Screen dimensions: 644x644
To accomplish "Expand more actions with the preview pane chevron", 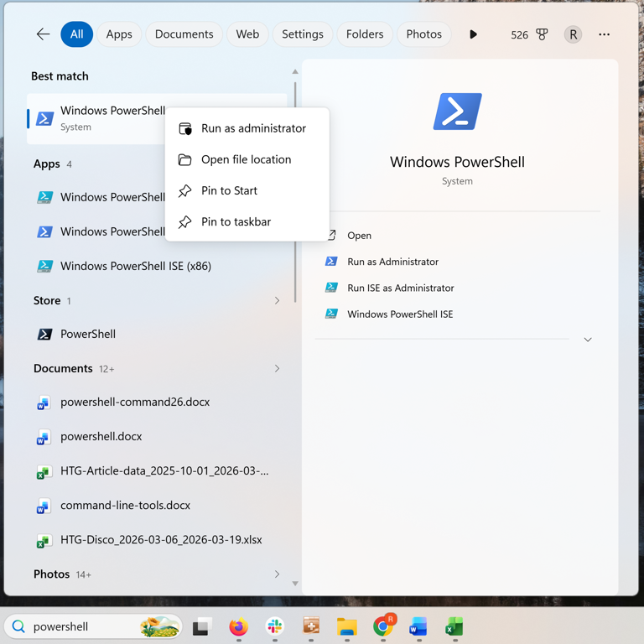I will coord(588,340).
